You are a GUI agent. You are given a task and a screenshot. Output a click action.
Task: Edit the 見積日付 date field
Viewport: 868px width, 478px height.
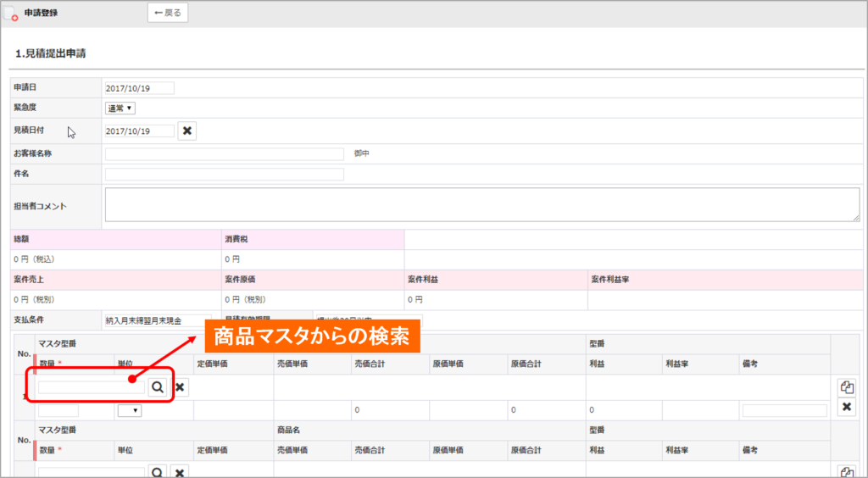click(140, 131)
